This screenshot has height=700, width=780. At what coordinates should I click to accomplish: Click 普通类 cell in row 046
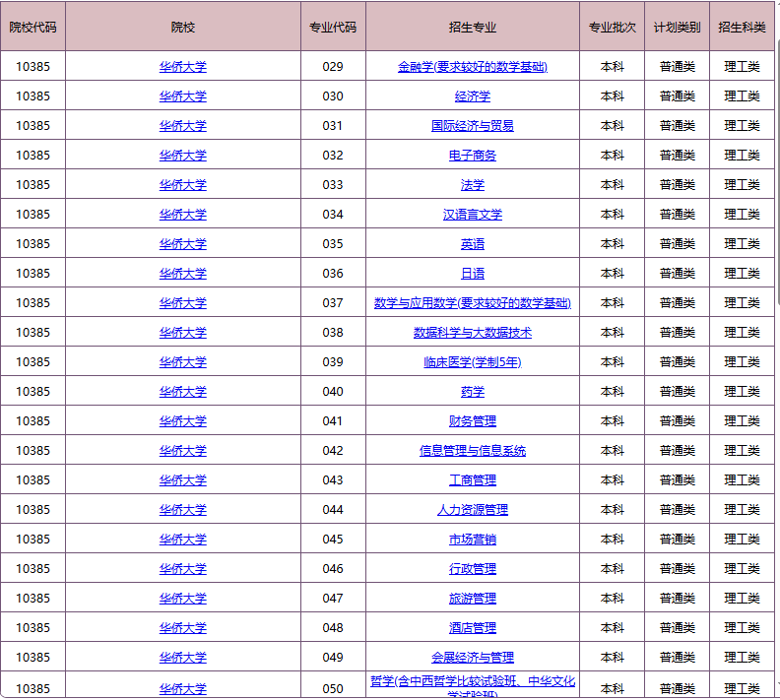pos(677,569)
